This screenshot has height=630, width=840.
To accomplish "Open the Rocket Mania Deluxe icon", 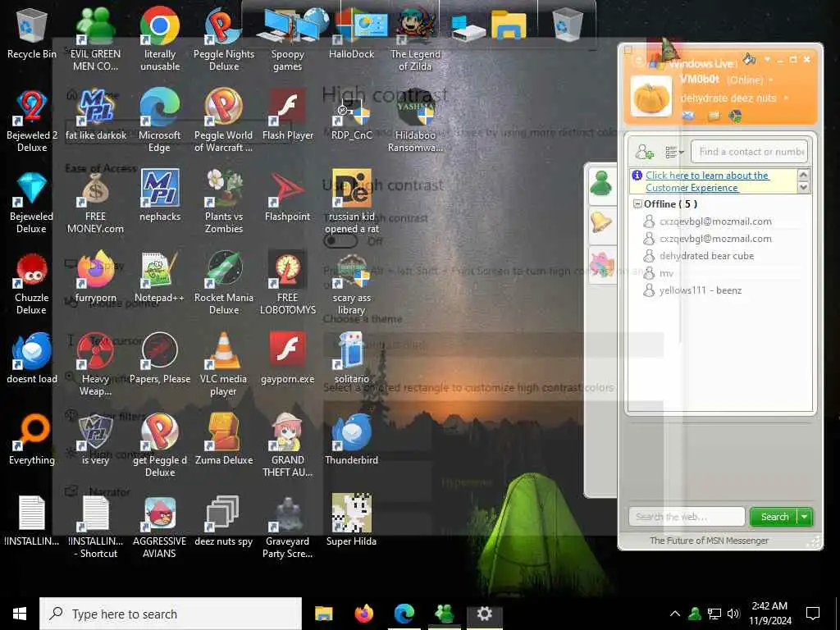I will coord(224,284).
